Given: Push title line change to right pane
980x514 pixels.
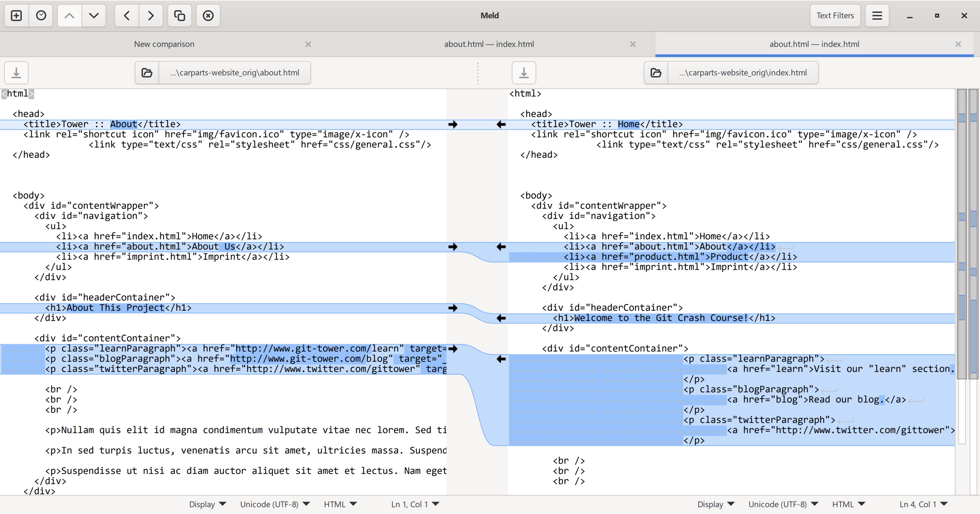Looking at the screenshot, I should point(453,124).
